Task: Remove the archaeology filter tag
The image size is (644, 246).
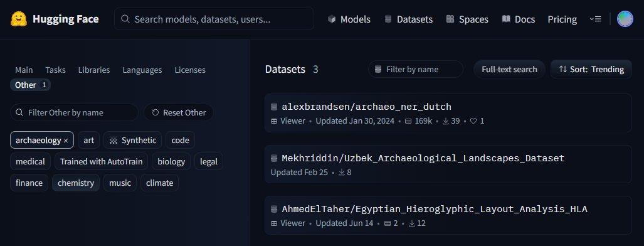Action: pyautogui.click(x=66, y=141)
